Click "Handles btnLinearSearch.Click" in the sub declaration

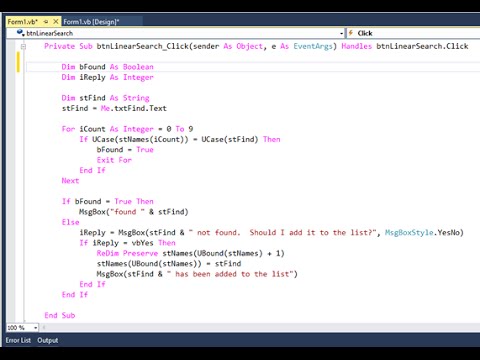[x=405, y=46]
